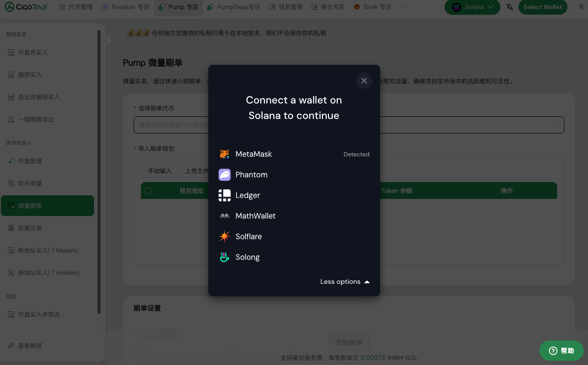Image resolution: width=588 pixels, height=365 pixels.
Task: Select the MetaMask fox wallet icon
Action: (x=225, y=154)
